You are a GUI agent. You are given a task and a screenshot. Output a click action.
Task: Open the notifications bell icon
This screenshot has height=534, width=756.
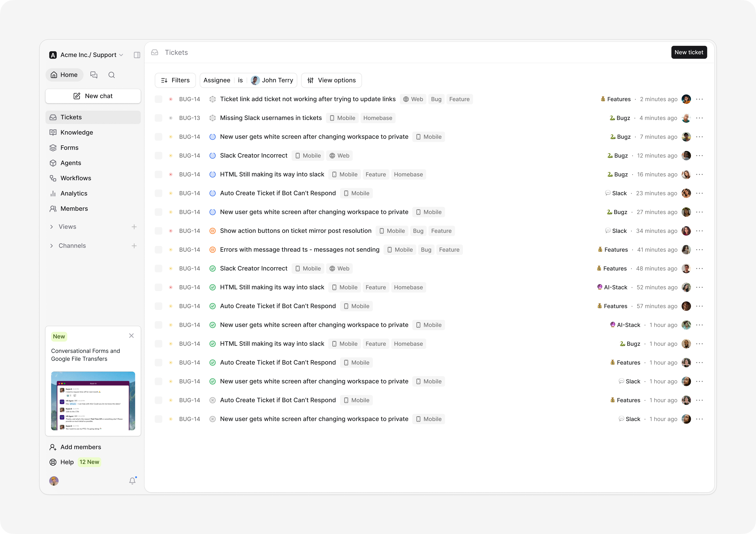pyautogui.click(x=132, y=481)
